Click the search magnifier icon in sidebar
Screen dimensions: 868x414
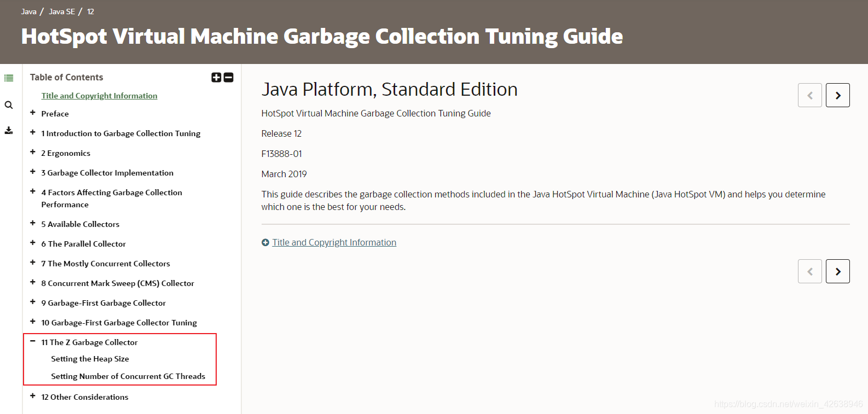9,105
